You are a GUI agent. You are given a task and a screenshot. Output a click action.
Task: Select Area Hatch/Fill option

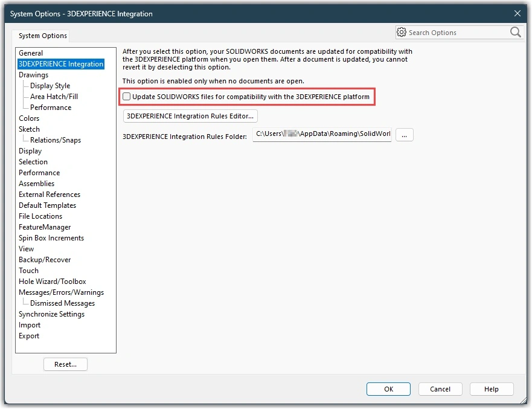[54, 97]
